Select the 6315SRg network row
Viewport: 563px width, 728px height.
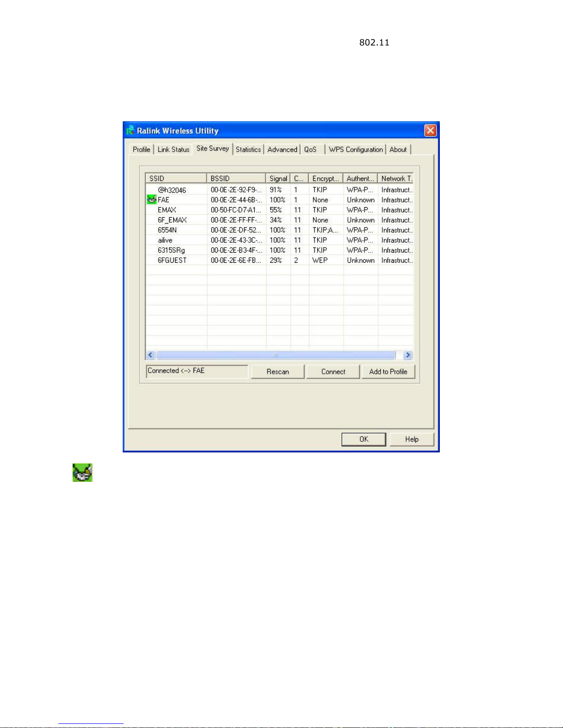click(279, 250)
